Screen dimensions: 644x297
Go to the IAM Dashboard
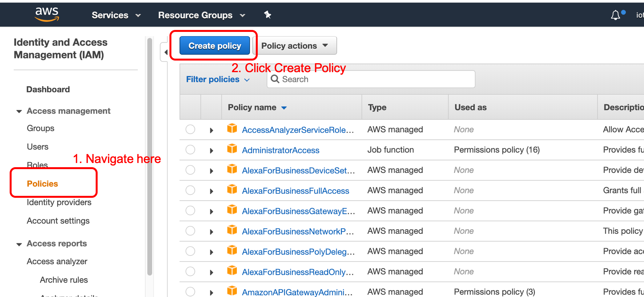point(48,89)
